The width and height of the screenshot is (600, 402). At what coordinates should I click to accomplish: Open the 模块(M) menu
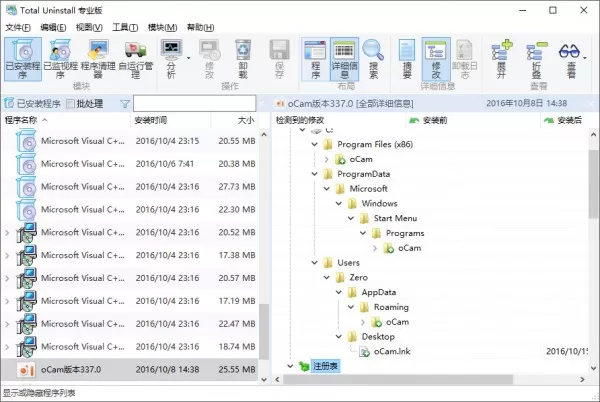[x=162, y=27]
